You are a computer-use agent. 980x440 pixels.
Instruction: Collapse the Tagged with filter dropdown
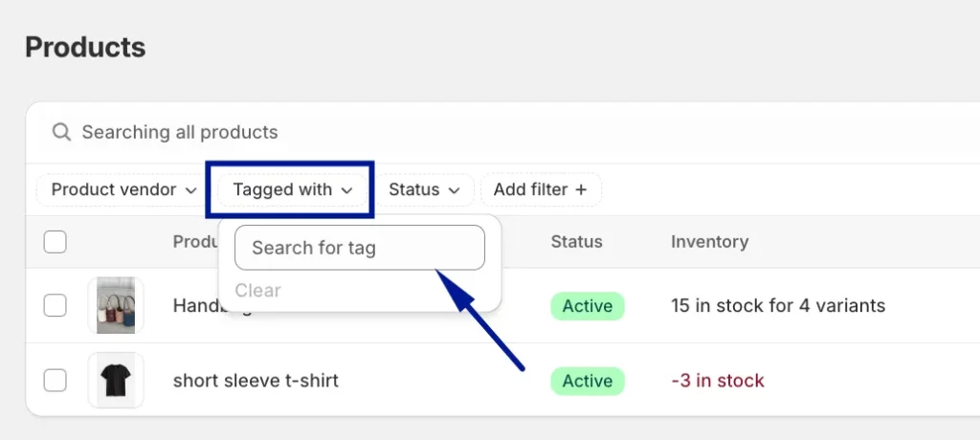(293, 189)
